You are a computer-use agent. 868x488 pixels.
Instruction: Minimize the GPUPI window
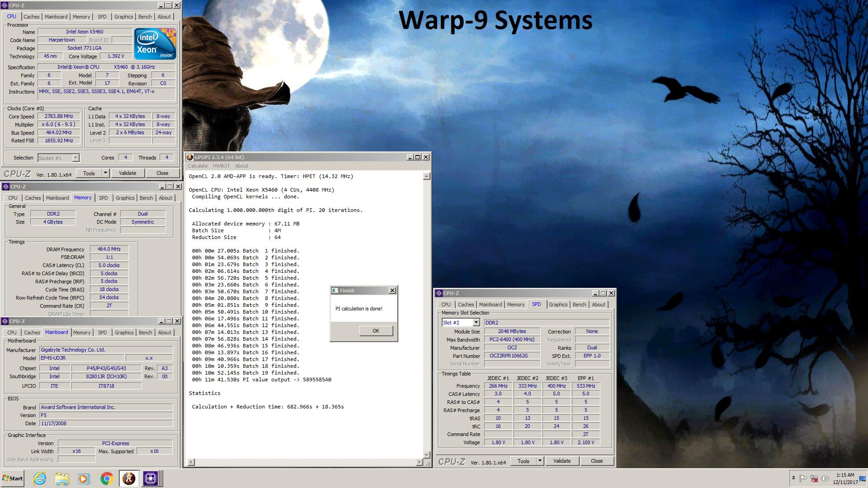click(x=410, y=157)
